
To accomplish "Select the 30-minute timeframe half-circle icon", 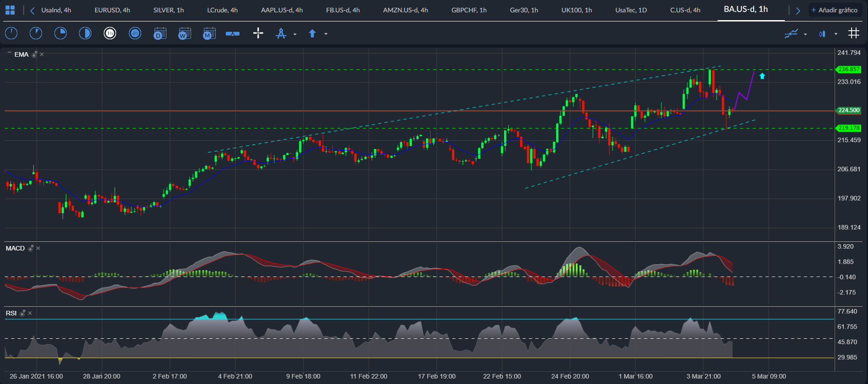I will (85, 33).
